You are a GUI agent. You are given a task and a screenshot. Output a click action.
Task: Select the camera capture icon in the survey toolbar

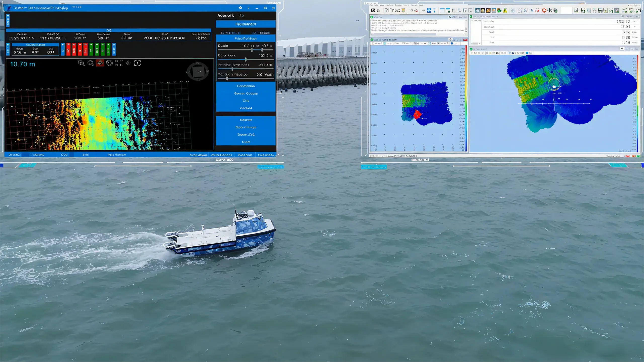(x=373, y=10)
